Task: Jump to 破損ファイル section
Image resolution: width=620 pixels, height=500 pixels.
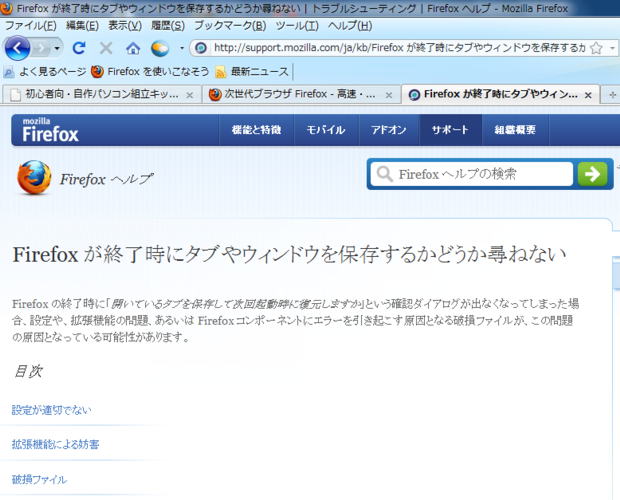Action: click(x=39, y=479)
